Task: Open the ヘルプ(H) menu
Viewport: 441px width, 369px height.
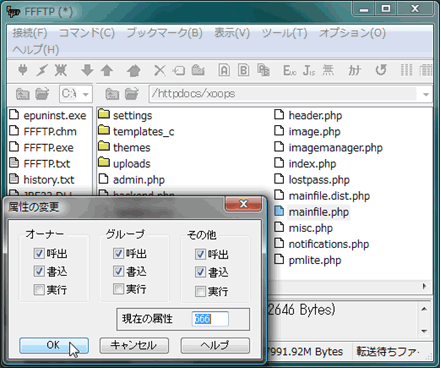Action: tap(36, 50)
